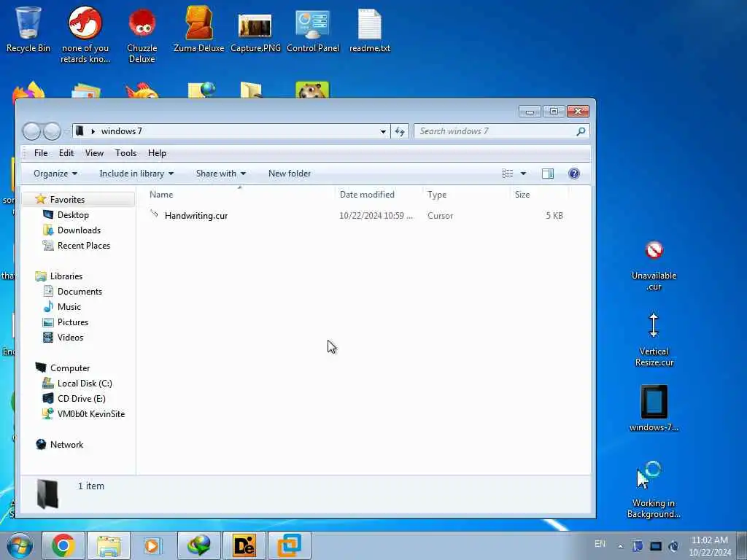Open Downloads in navigation pane
The image size is (747, 560).
point(79,230)
